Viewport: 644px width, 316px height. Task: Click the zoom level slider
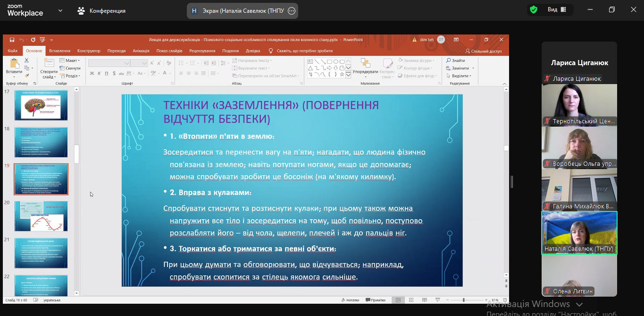[463, 300]
